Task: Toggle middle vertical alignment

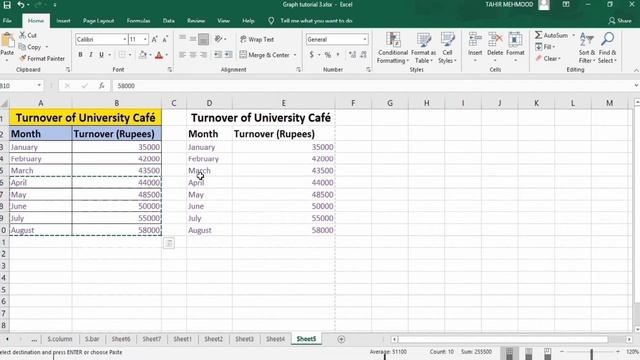Action: click(x=193, y=39)
